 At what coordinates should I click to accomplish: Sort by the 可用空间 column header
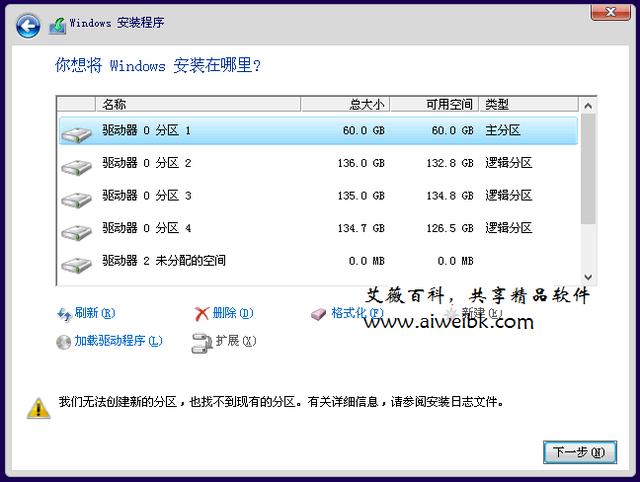click(434, 104)
